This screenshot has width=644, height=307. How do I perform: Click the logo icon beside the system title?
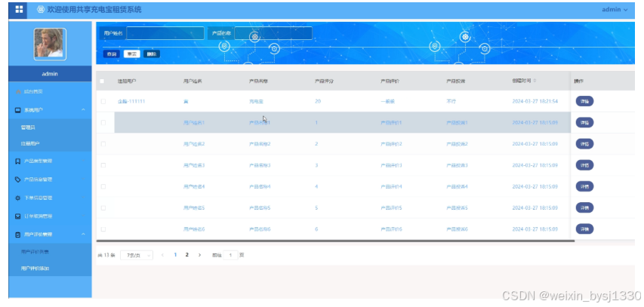(41, 10)
